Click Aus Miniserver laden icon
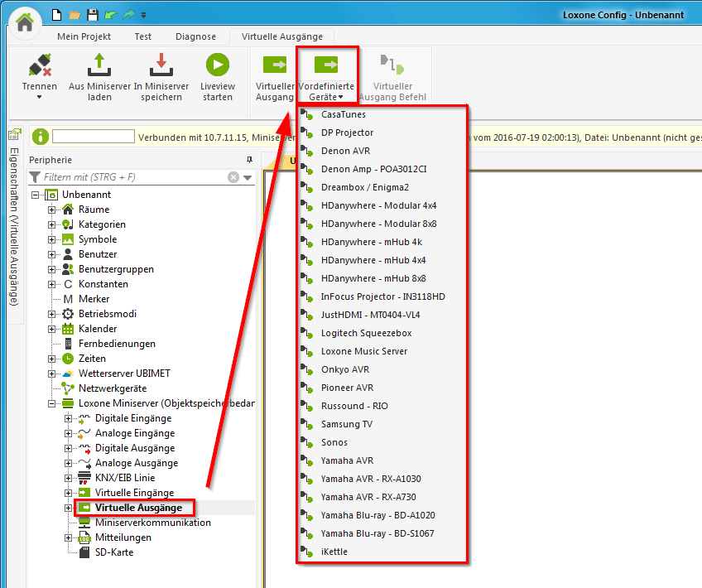This screenshot has width=702, height=588. pyautogui.click(x=99, y=65)
